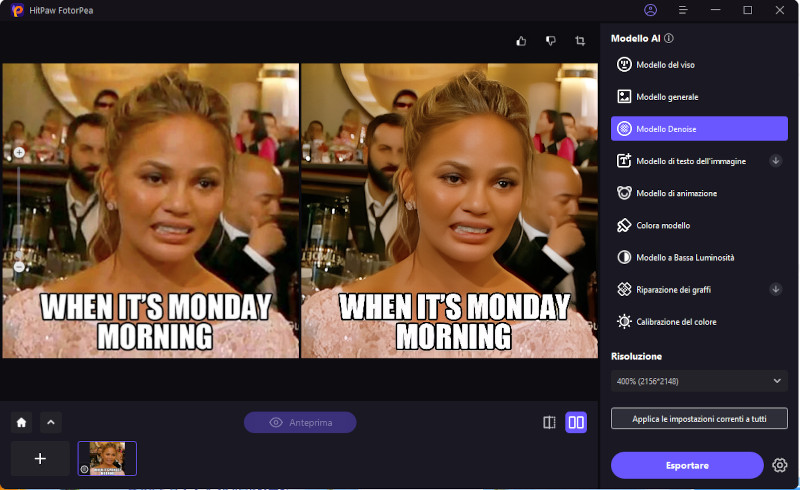Viewport: 800px width, 490px height.
Task: Switch to side-by-side comparison view
Action: pos(576,422)
